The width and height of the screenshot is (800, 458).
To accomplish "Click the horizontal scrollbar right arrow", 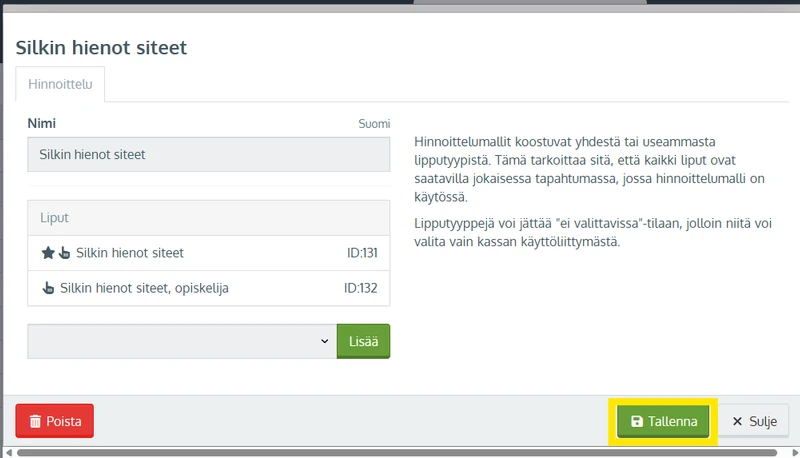I will [x=794, y=453].
